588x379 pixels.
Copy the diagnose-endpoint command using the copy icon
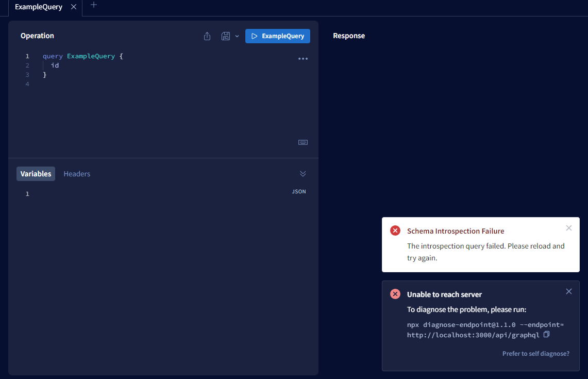coord(546,334)
